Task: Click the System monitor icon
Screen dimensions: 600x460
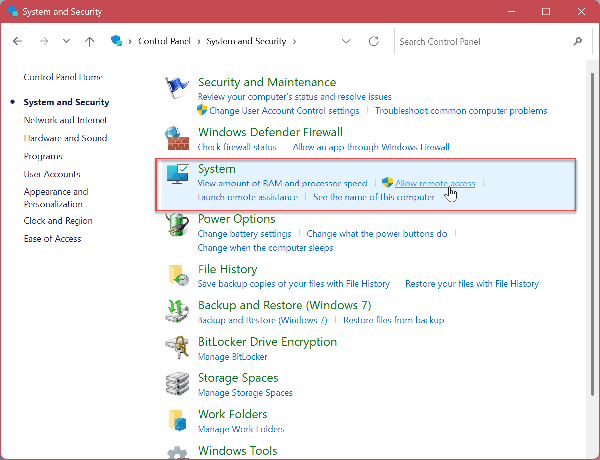Action: tap(177, 178)
